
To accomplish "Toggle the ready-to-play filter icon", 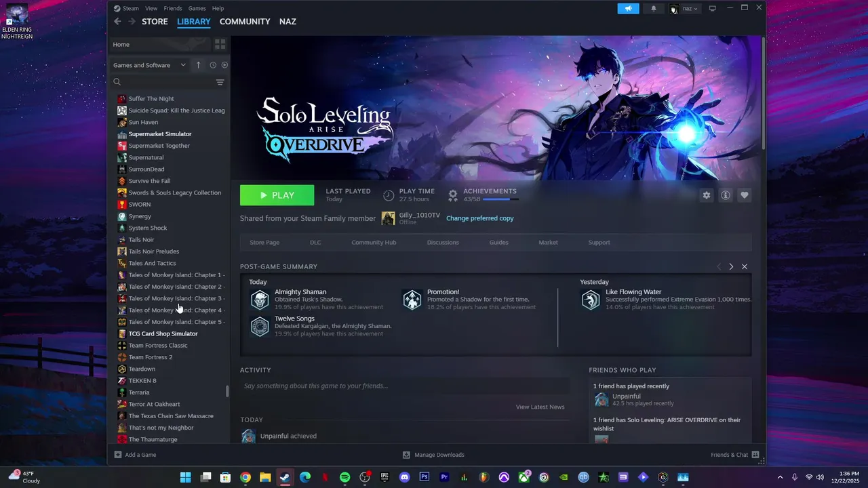I will (224, 65).
